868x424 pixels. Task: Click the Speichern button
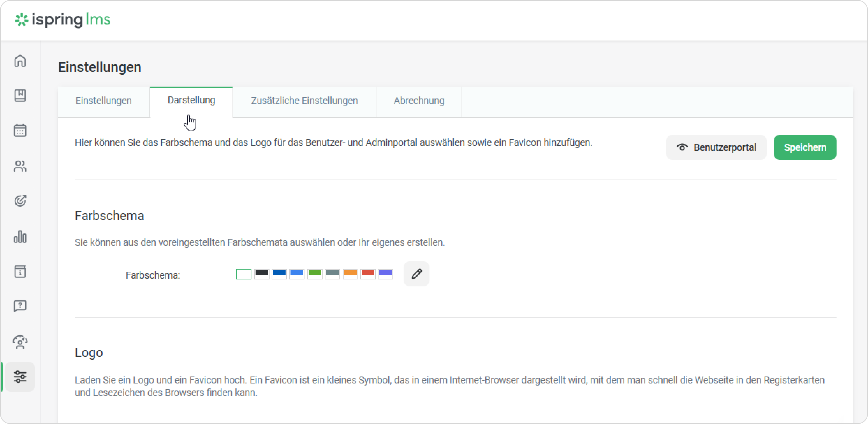[x=805, y=147]
